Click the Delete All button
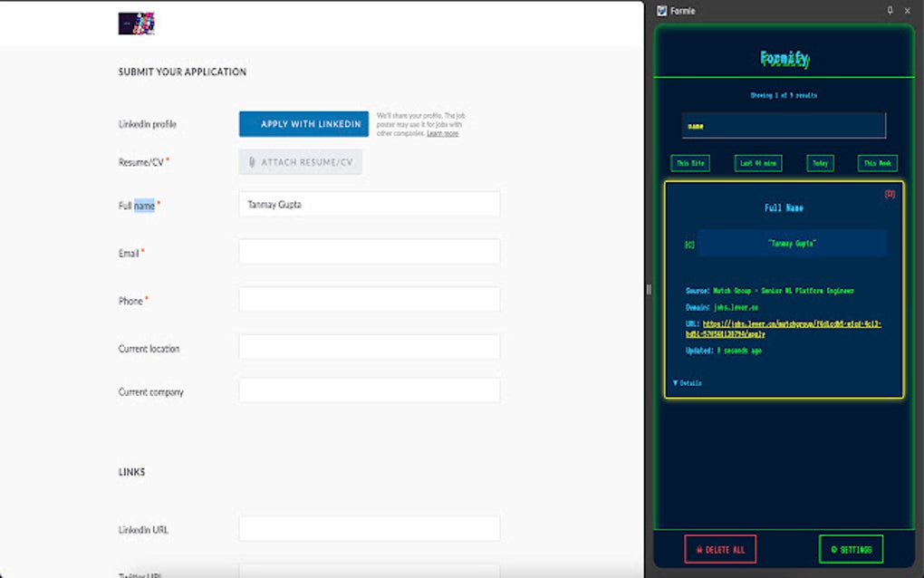 [x=720, y=549]
